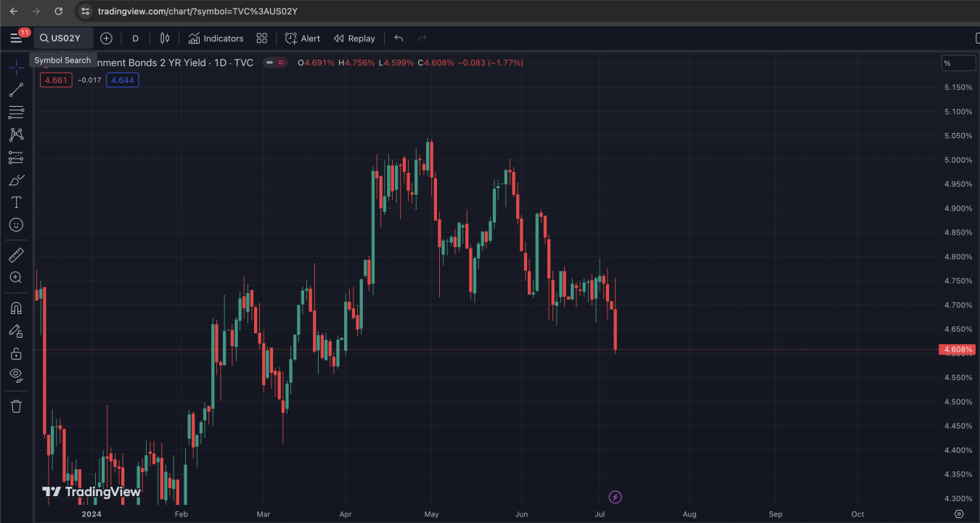Image resolution: width=980 pixels, height=523 pixels.
Task: Click the Alert button
Action: pyautogui.click(x=302, y=38)
